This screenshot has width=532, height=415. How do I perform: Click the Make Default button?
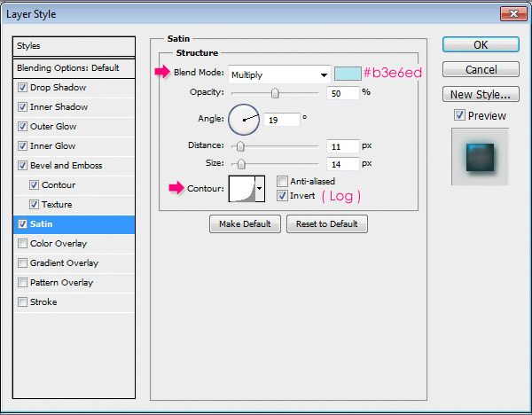(245, 224)
